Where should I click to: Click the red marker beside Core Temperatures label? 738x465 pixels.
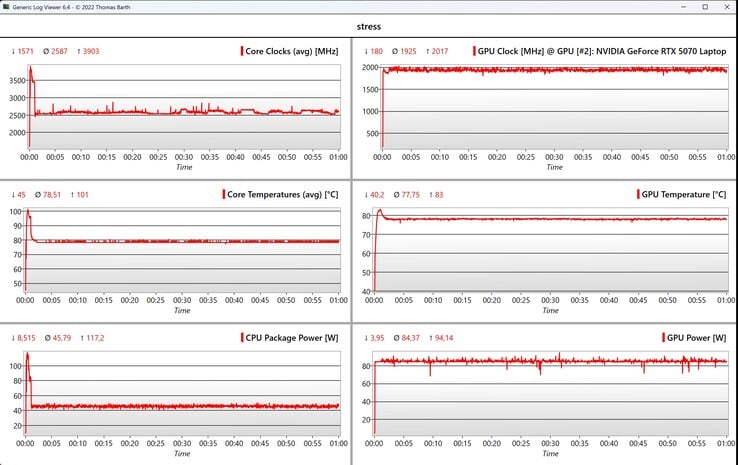pyautogui.click(x=224, y=194)
